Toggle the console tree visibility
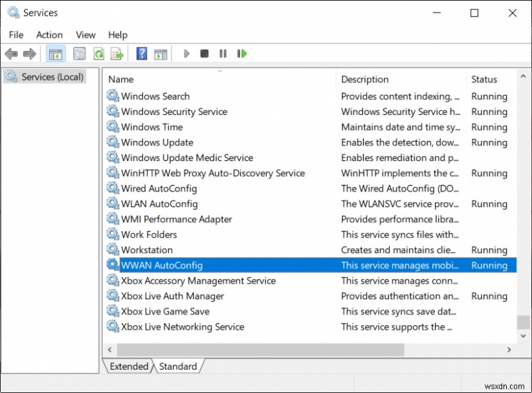The image size is (532, 393). [x=56, y=53]
